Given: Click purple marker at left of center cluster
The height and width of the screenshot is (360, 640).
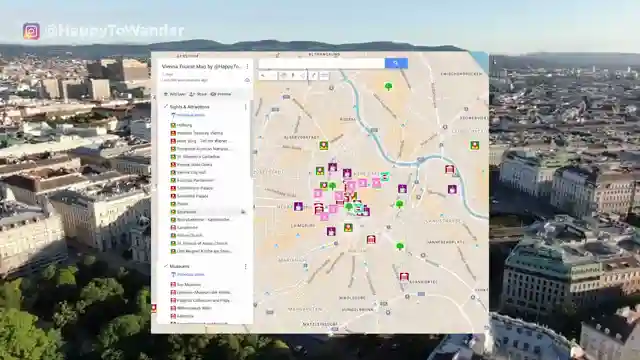Looking at the screenshot, I should coord(298,207).
